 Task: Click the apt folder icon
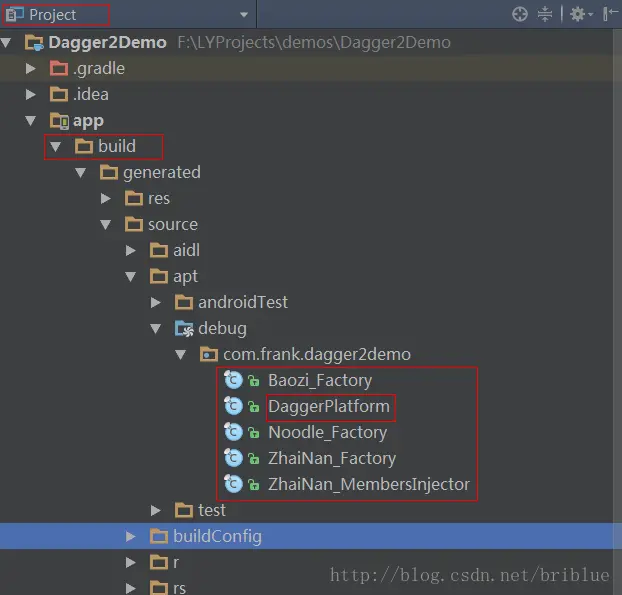point(159,276)
